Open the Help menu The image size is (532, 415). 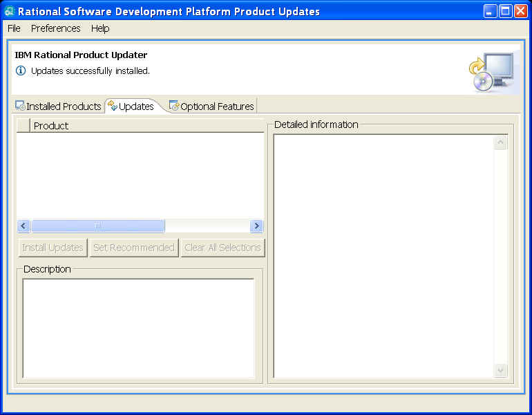(100, 28)
